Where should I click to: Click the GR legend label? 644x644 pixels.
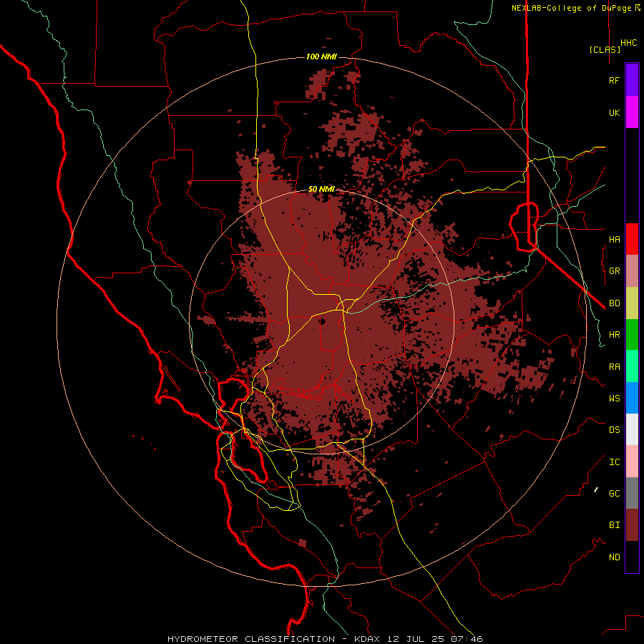pyautogui.click(x=614, y=271)
